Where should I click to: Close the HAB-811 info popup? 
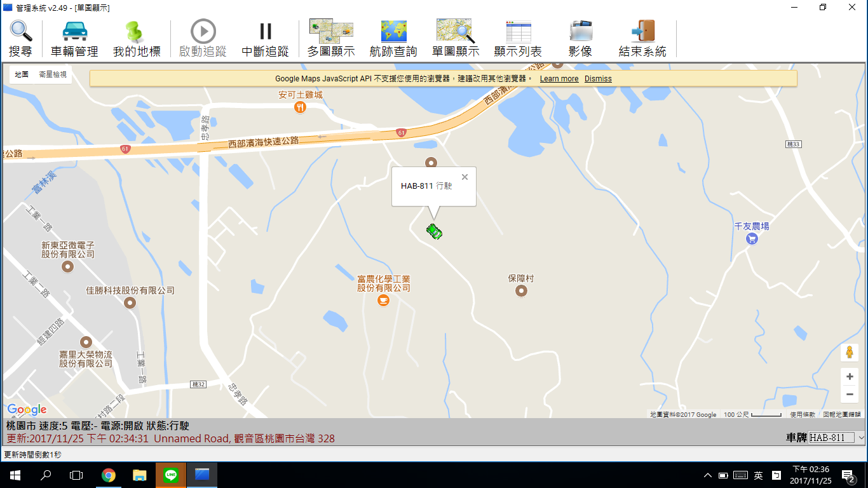(465, 177)
